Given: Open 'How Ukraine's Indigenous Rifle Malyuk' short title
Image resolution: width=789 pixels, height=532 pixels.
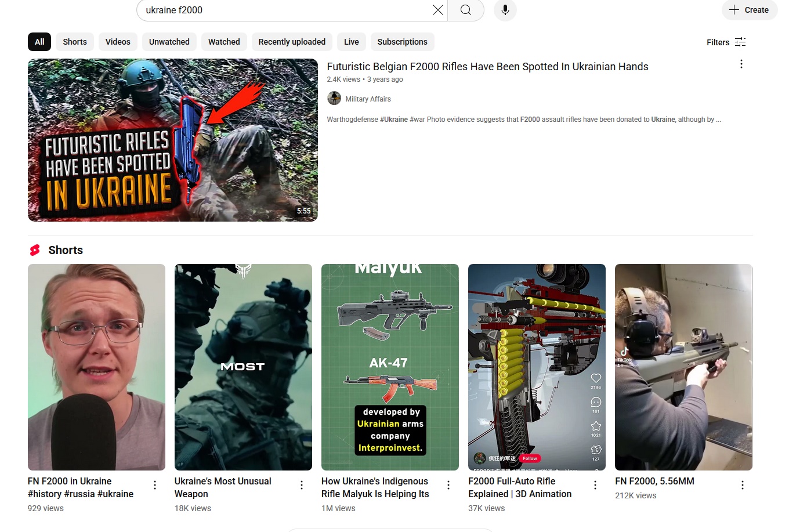Looking at the screenshot, I should pyautogui.click(x=375, y=487).
